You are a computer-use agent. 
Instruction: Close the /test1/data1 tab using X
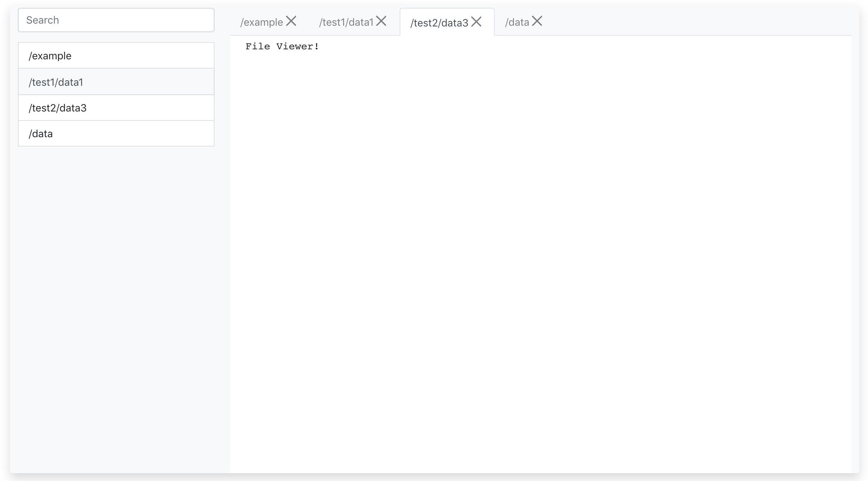pyautogui.click(x=381, y=21)
